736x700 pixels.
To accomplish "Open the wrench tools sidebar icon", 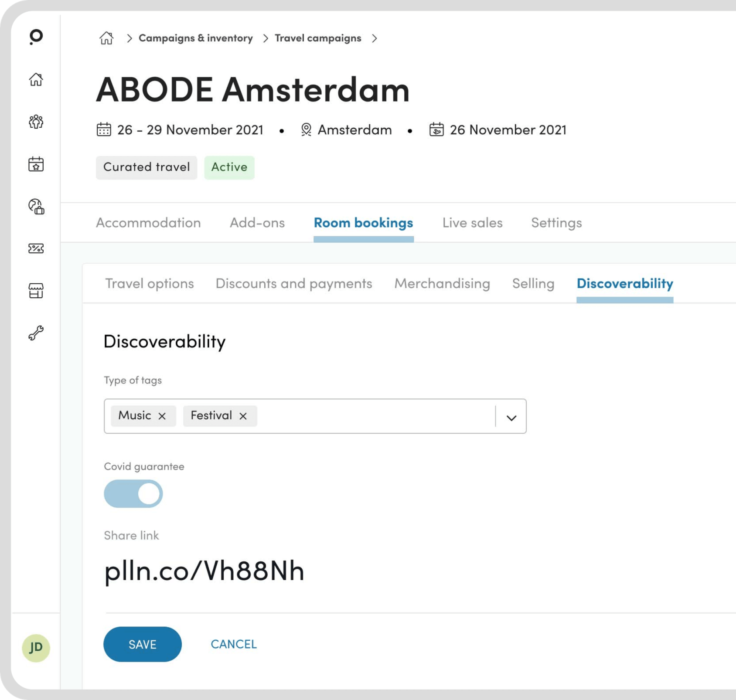I will 36,333.
